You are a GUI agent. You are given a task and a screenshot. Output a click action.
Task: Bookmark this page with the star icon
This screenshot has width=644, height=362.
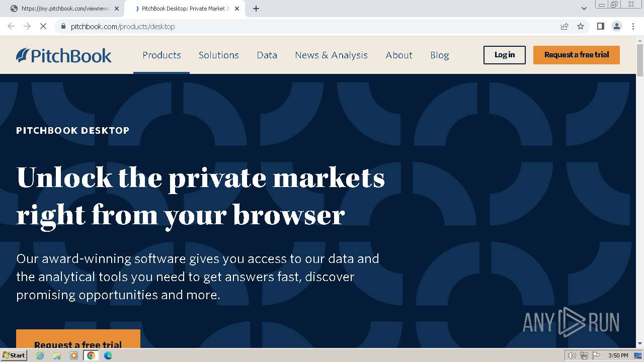tap(581, 26)
